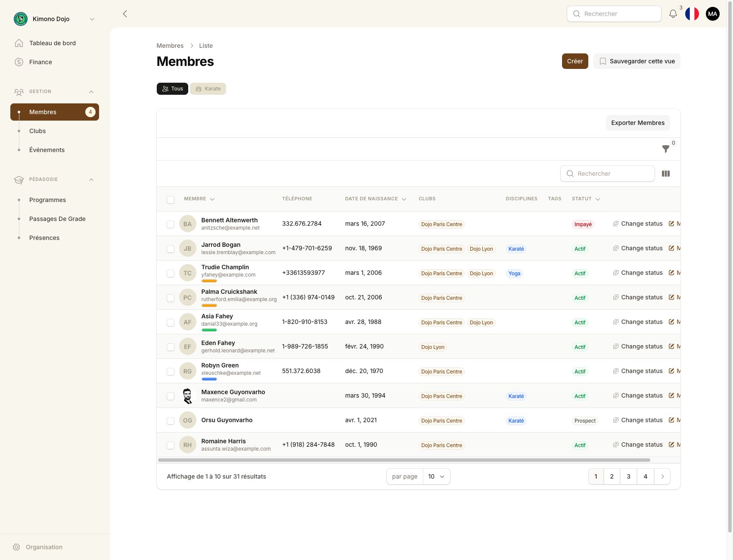The image size is (733, 560).
Task: Check the select-all members checkbox
Action: pyautogui.click(x=171, y=199)
